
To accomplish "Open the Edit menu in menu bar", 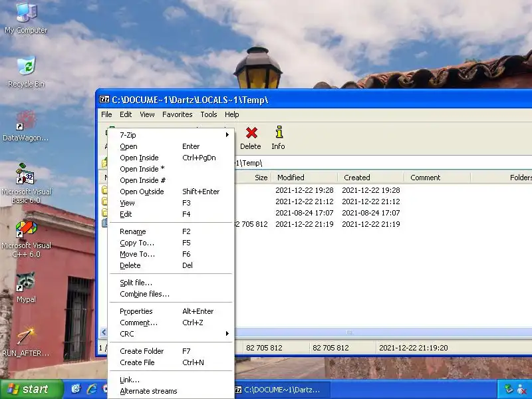I will 126,114.
